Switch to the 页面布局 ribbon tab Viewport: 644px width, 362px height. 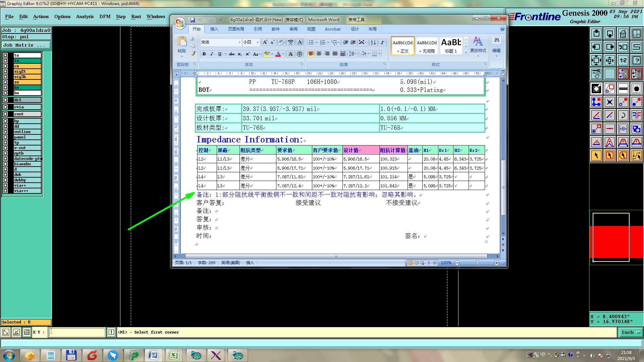pyautogui.click(x=236, y=29)
